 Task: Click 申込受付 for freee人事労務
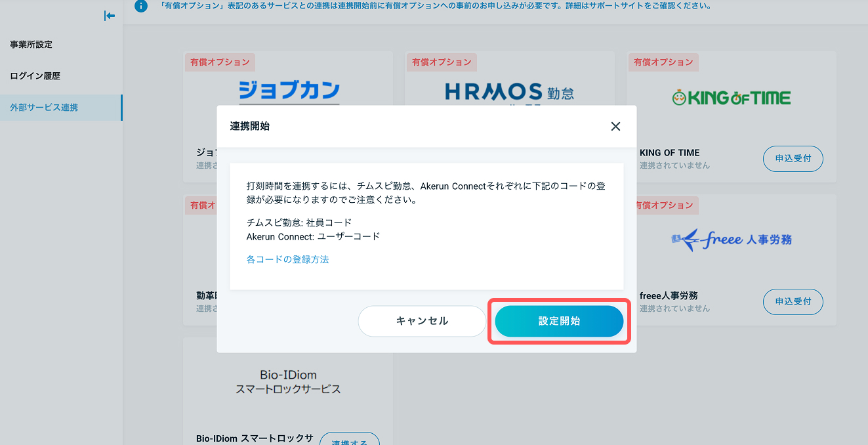coord(793,302)
